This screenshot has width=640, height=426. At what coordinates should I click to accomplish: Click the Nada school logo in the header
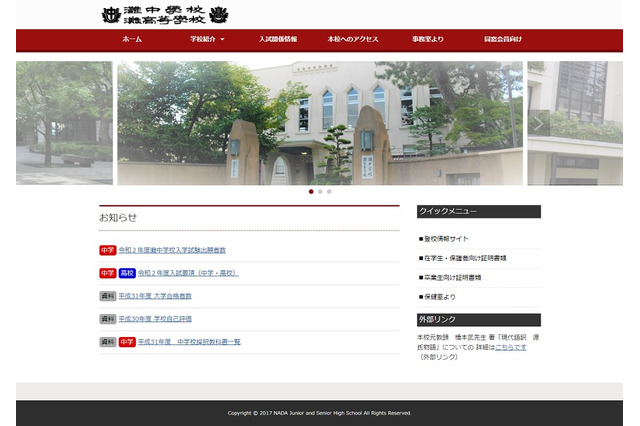(165, 15)
